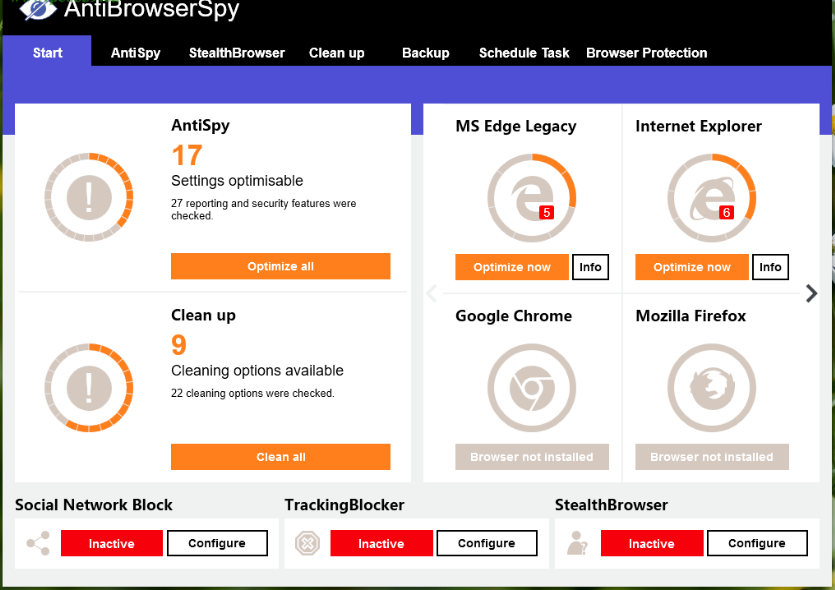835x590 pixels.
Task: Switch to the AntiSpy tab
Action: click(x=135, y=53)
